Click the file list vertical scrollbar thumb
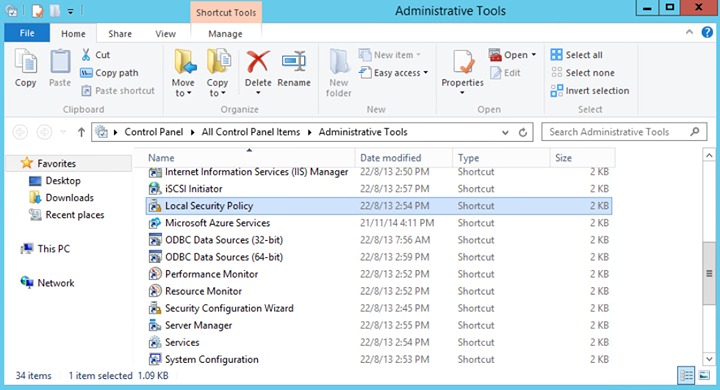The width and height of the screenshot is (720, 390). click(709, 273)
